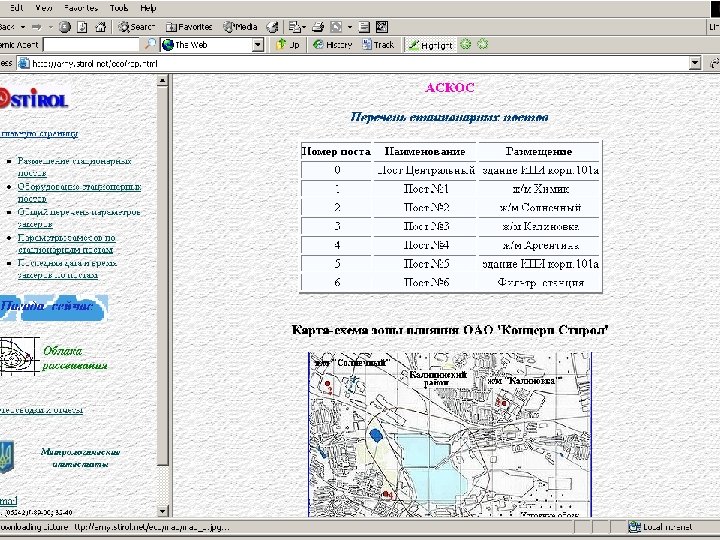Image resolution: width=720 pixels, height=540 pixels.
Task: Follow the 'Погода сейчас' banner link
Action: click(x=52, y=307)
